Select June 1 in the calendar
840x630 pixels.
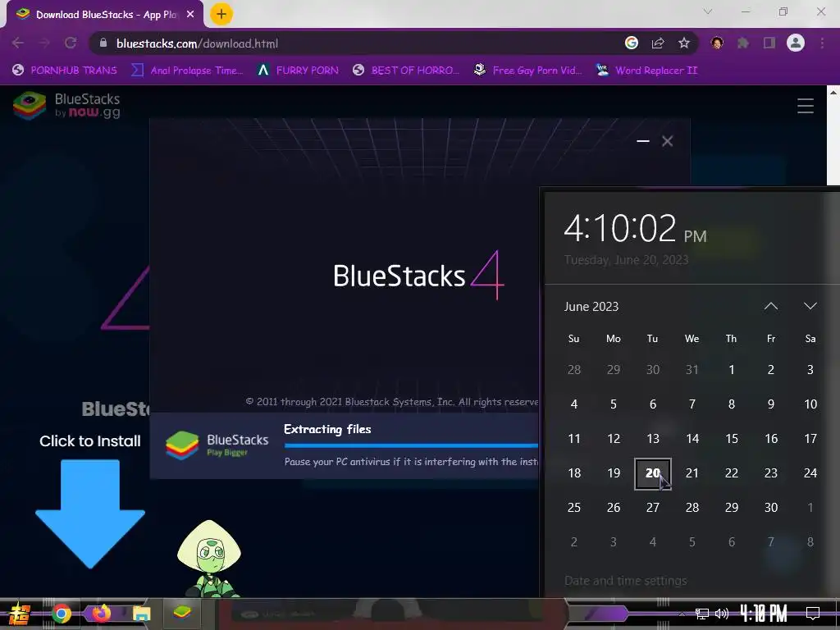point(731,370)
